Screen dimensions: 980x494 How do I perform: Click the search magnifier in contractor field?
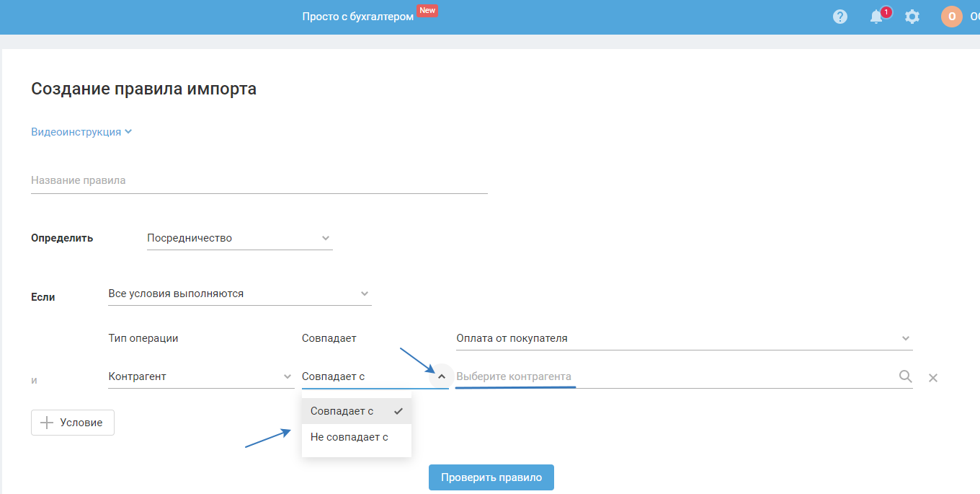(905, 376)
